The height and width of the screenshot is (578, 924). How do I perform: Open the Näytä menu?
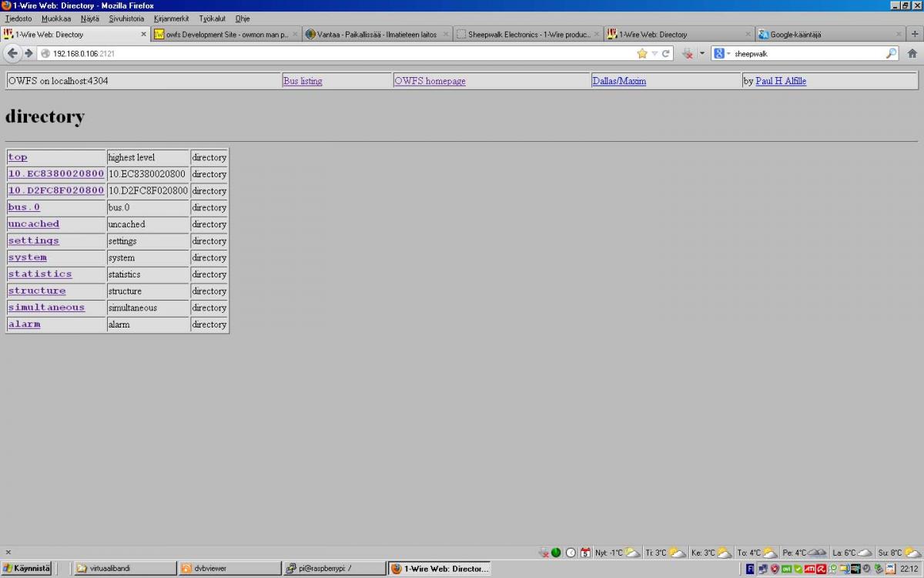pyautogui.click(x=90, y=18)
